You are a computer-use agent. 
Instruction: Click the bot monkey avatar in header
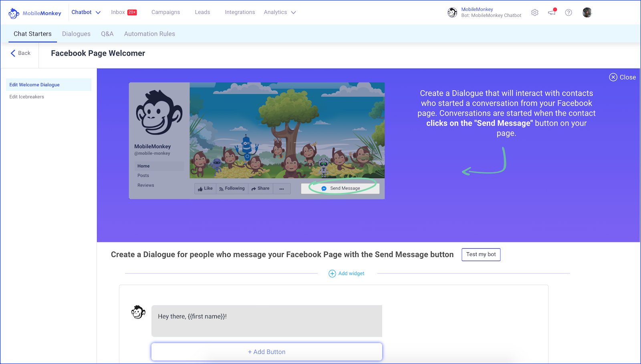[452, 12]
